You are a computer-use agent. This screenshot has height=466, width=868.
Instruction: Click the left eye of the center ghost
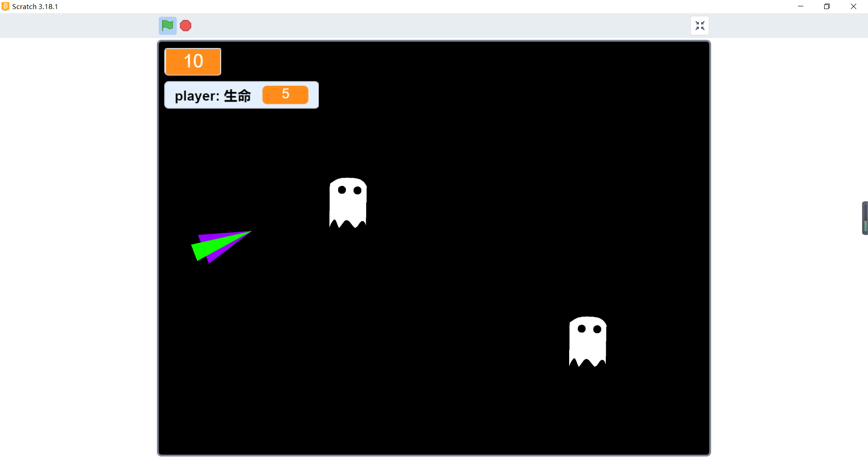342,190
